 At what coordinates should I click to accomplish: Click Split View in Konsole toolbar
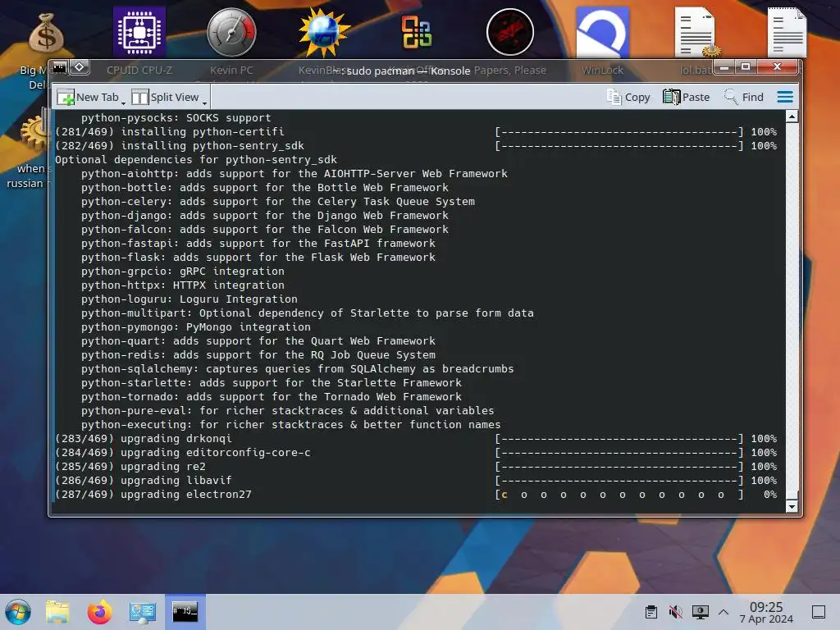[x=166, y=97]
